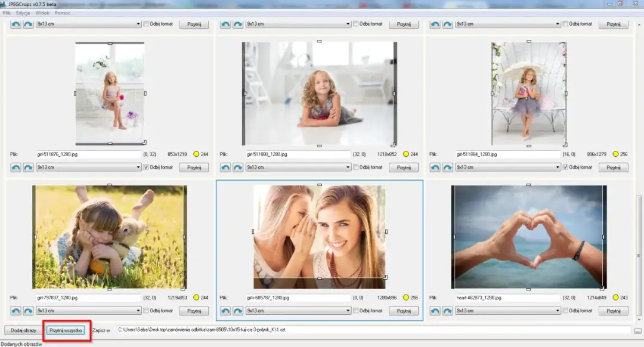This screenshot has width=644, height=347.
Task: Open the Plik menu
Action: [7, 13]
